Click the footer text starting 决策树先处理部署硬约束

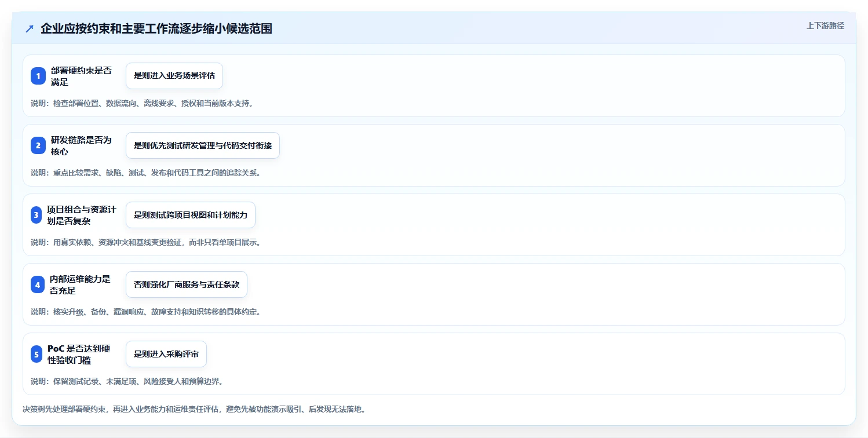click(x=194, y=409)
